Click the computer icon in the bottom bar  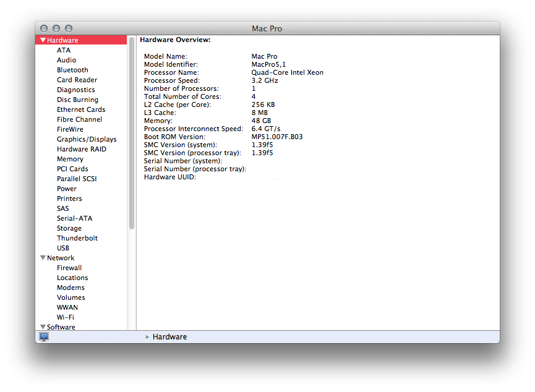point(44,337)
